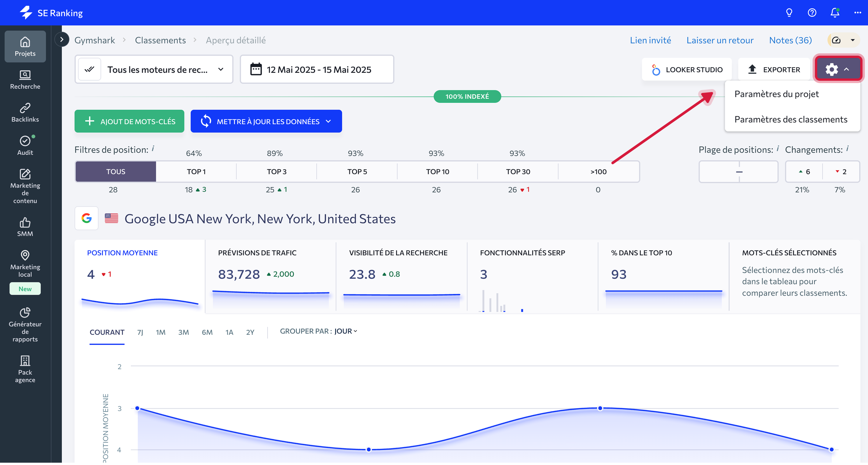868x465 pixels.
Task: Open Générateur de rapports in sidebar
Action: tap(25, 325)
